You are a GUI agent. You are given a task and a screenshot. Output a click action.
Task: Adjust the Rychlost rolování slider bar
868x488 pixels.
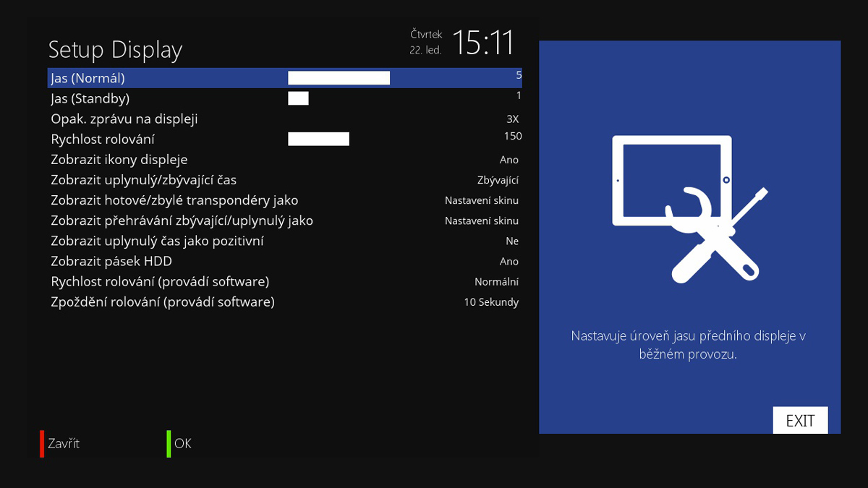(x=318, y=139)
